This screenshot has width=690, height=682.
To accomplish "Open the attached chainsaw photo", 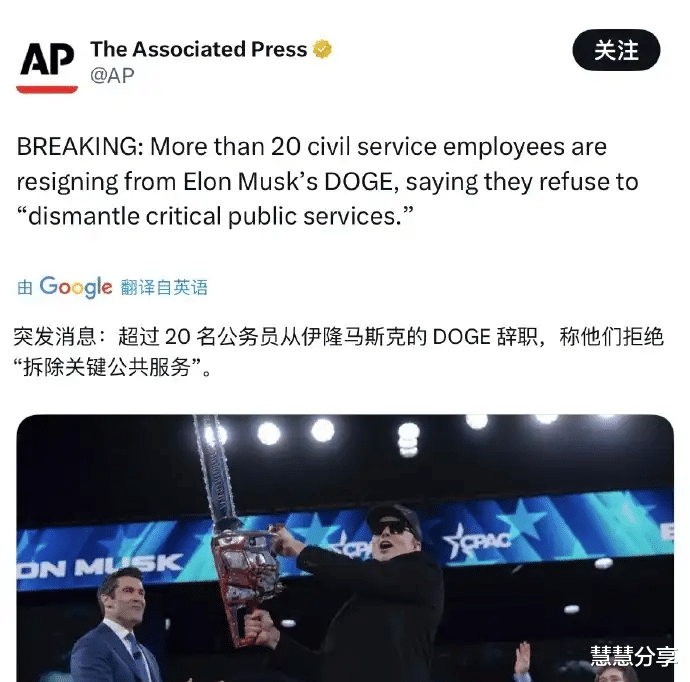I will click(345, 548).
